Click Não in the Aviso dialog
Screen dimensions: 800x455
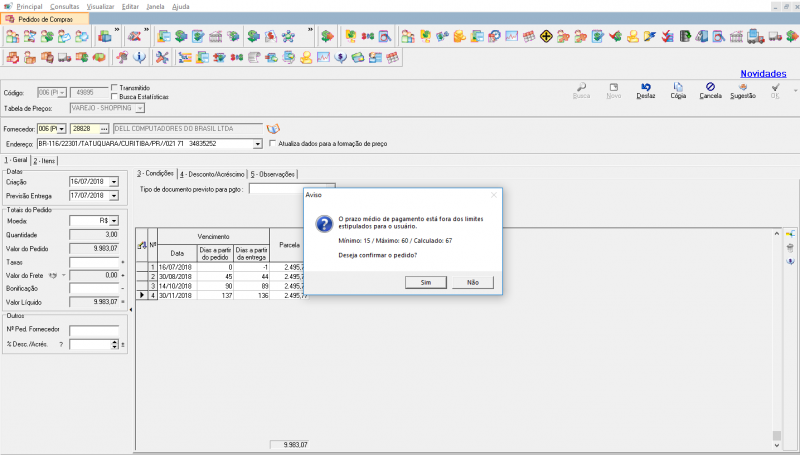click(473, 283)
